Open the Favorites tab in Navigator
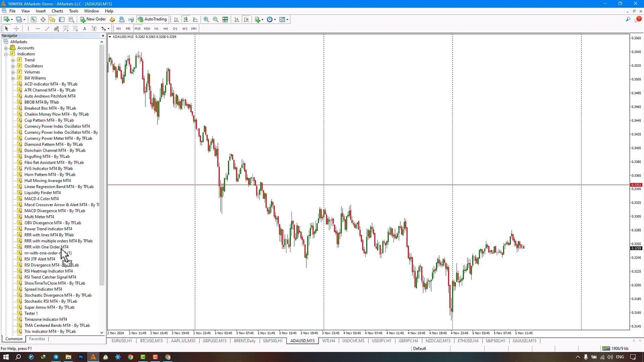 coord(37,339)
